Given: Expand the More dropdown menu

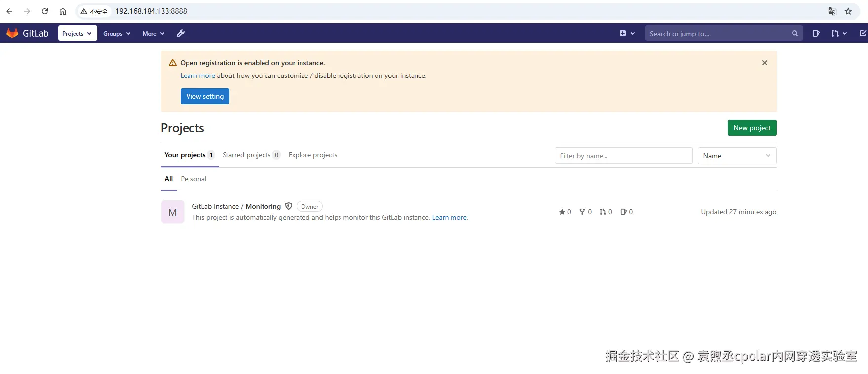Looking at the screenshot, I should [x=153, y=33].
